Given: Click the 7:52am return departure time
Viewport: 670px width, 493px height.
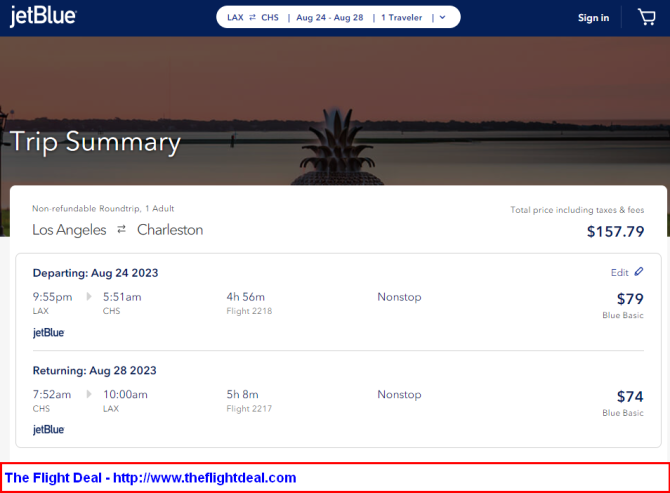Looking at the screenshot, I should pyautogui.click(x=52, y=394).
